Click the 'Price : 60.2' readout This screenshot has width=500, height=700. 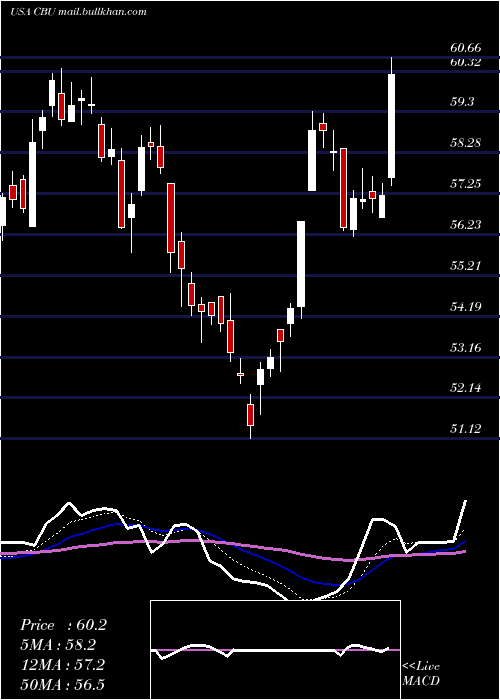(x=63, y=625)
